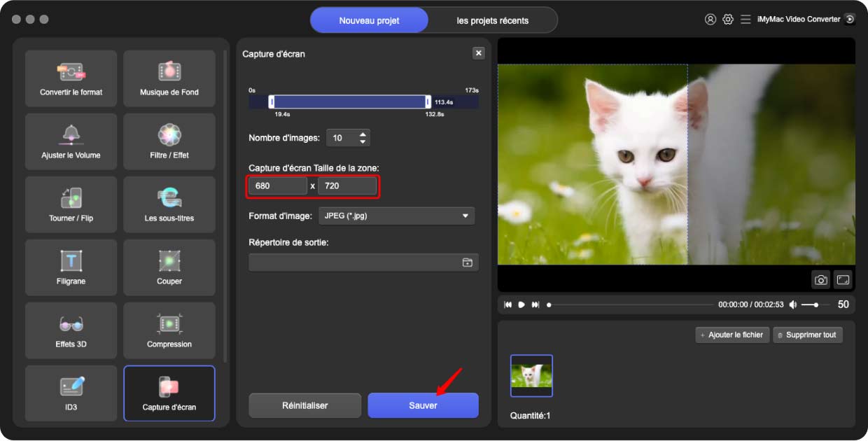Open the output directory folder browser
This screenshot has height=441, width=868.
(x=467, y=262)
